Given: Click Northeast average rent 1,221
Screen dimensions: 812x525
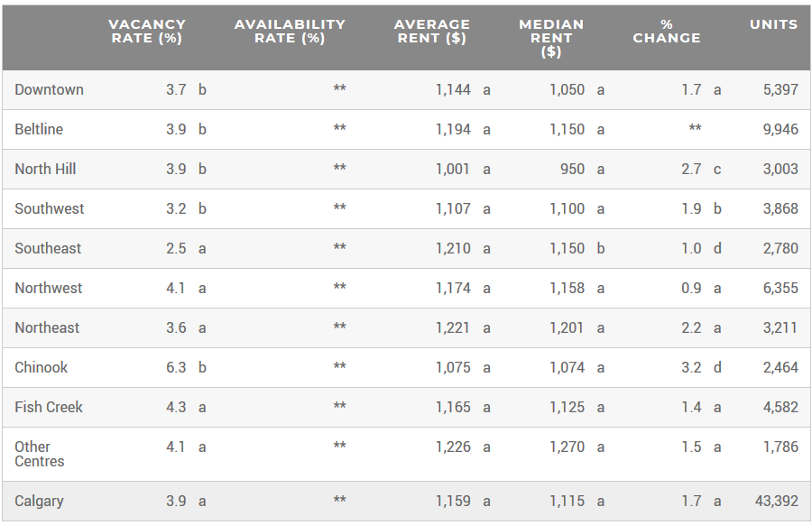Looking at the screenshot, I should 453,327.
